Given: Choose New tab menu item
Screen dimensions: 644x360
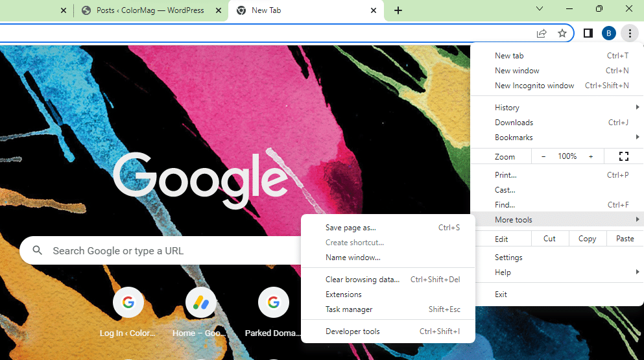Looking at the screenshot, I should point(556,56).
